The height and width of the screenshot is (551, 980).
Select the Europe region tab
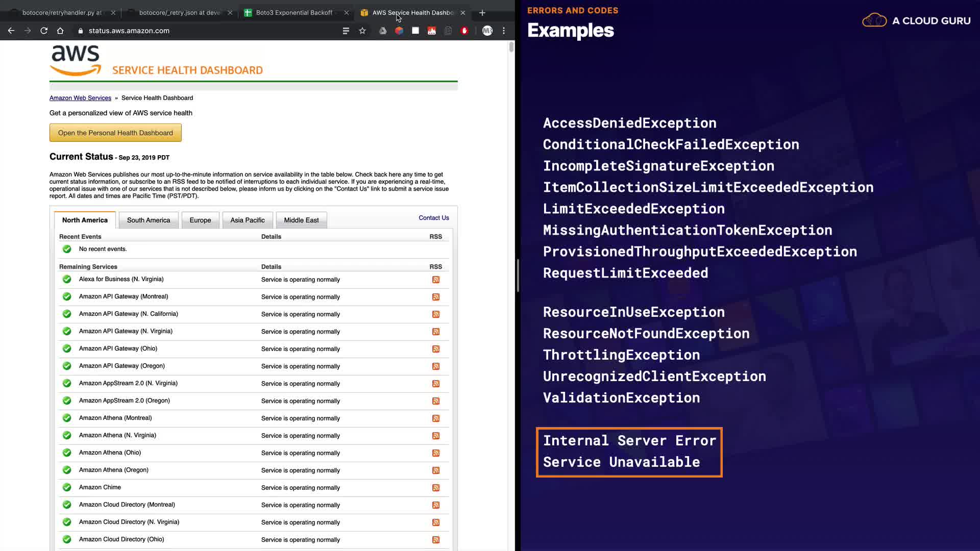200,220
